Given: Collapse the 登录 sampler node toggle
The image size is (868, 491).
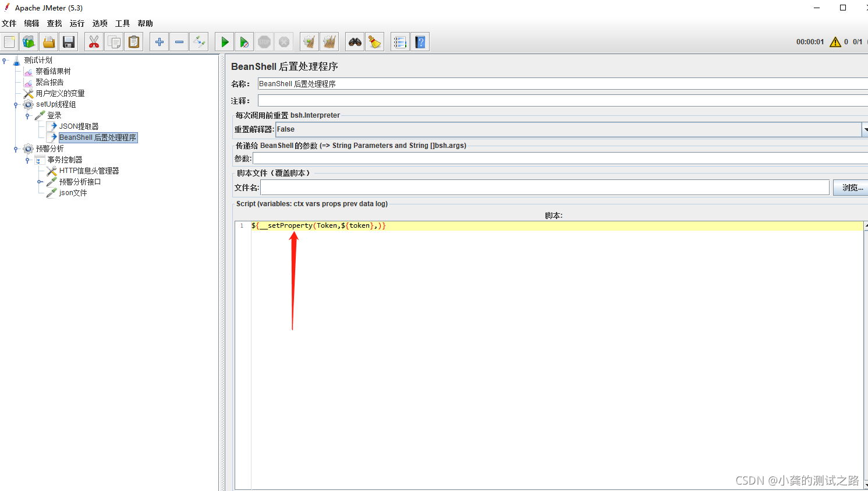Looking at the screenshot, I should (x=27, y=116).
